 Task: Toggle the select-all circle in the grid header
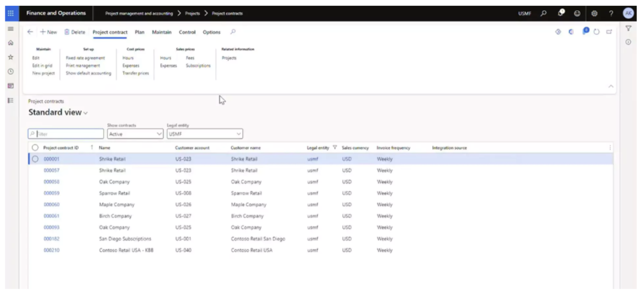click(35, 147)
